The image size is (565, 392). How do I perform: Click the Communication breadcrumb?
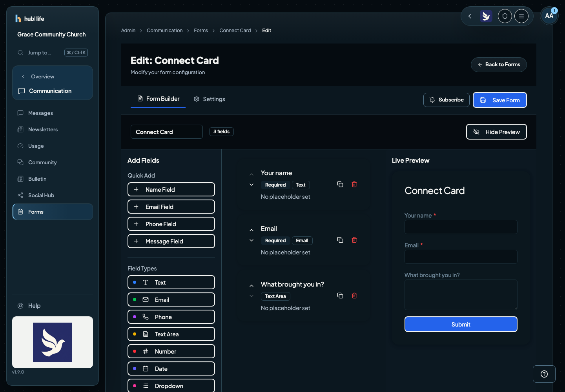pos(165,31)
